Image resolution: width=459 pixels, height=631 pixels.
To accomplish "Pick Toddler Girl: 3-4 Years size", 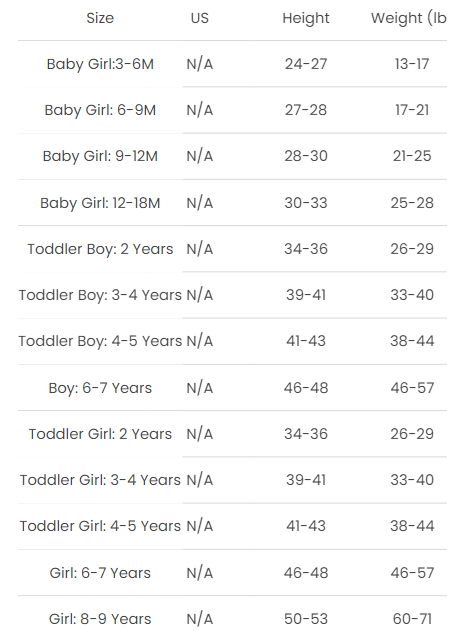I will (x=100, y=480).
